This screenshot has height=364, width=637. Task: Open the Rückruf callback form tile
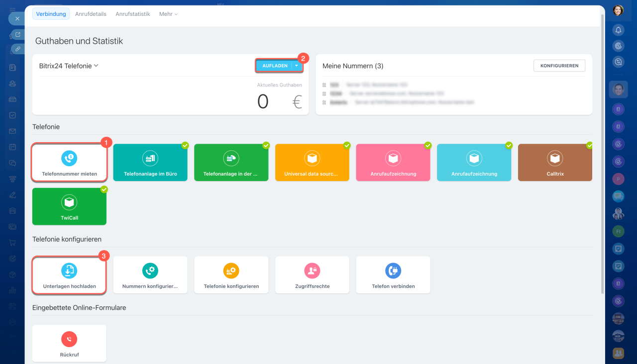pyautogui.click(x=69, y=343)
